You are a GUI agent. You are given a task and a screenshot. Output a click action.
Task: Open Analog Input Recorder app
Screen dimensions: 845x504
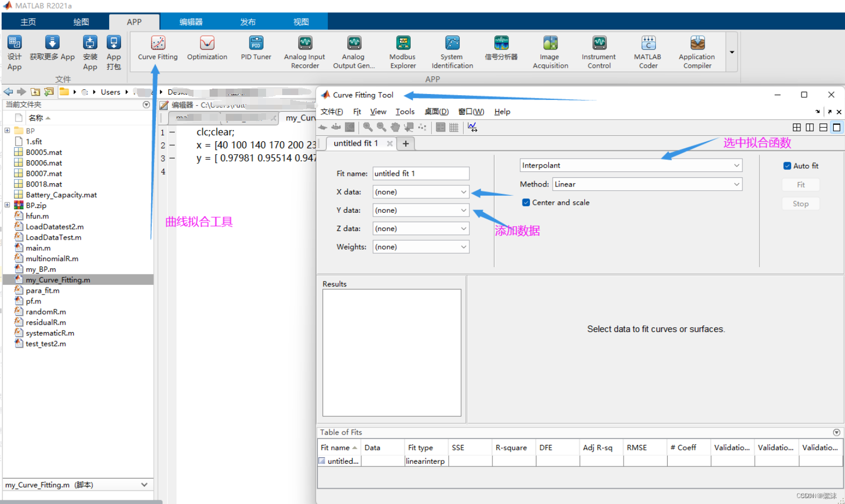pos(305,53)
